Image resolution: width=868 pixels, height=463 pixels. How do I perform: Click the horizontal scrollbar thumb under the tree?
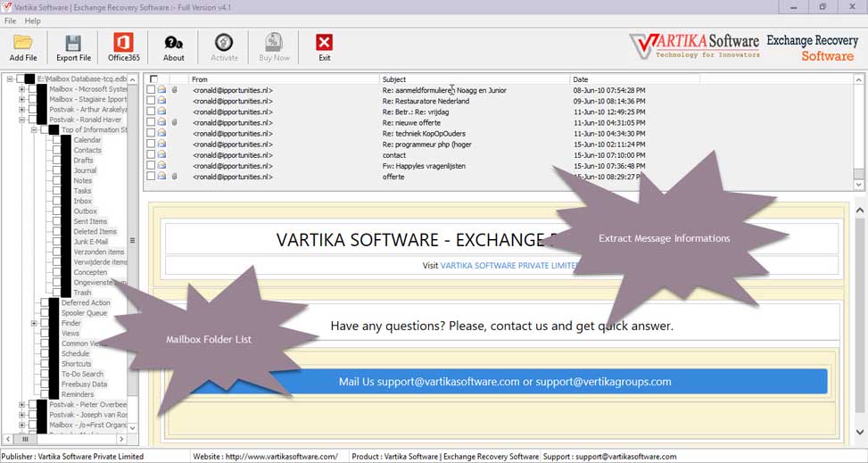point(25,438)
